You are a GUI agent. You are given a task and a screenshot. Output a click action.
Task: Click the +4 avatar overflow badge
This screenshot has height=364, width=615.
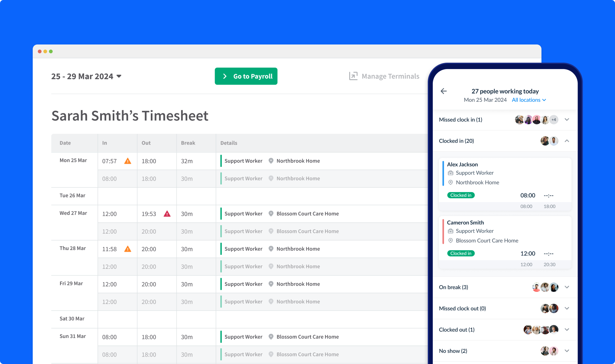[554, 120]
